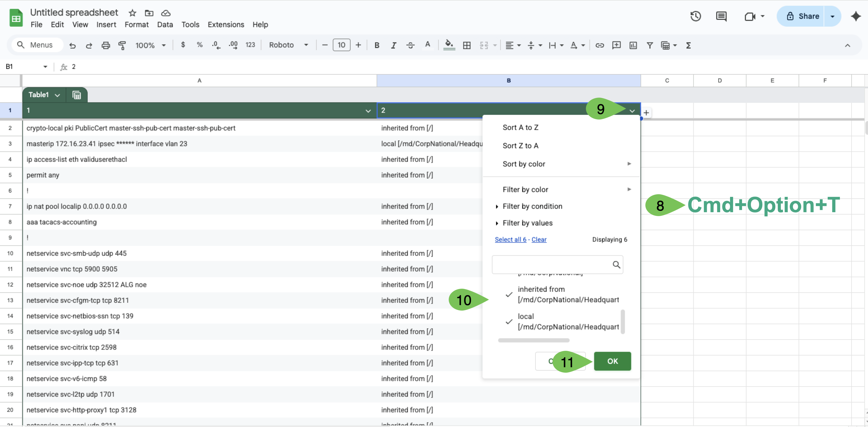Click the version history clock icon
The height and width of the screenshot is (427, 868).
[695, 16]
